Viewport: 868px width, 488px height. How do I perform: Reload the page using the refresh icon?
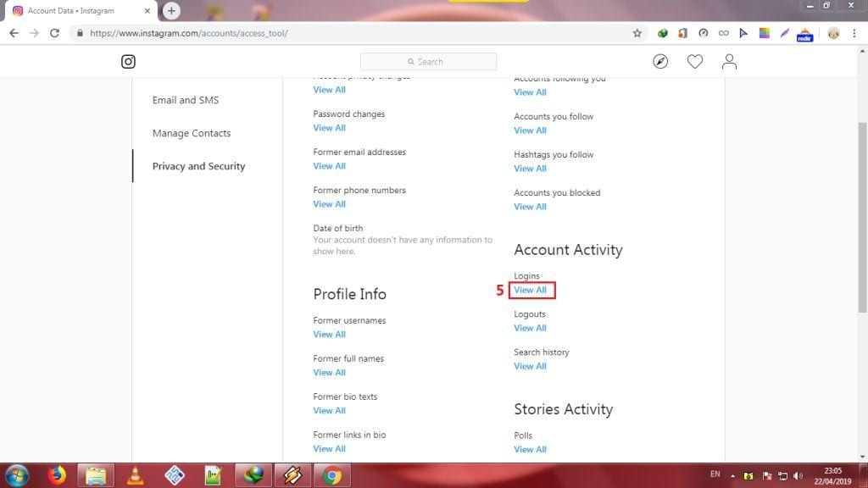55,33
